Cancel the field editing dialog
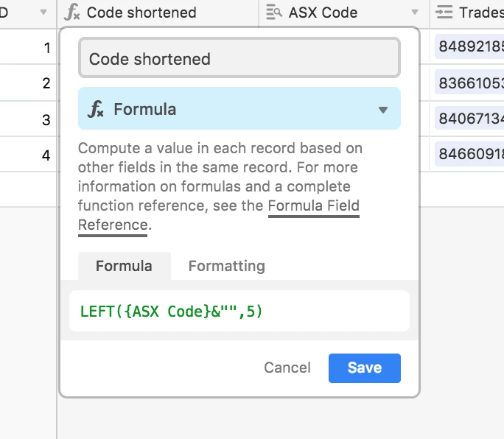This screenshot has width=504, height=439. [287, 368]
